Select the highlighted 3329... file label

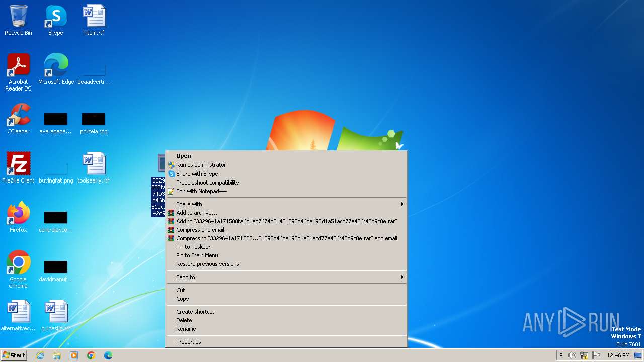(x=158, y=197)
